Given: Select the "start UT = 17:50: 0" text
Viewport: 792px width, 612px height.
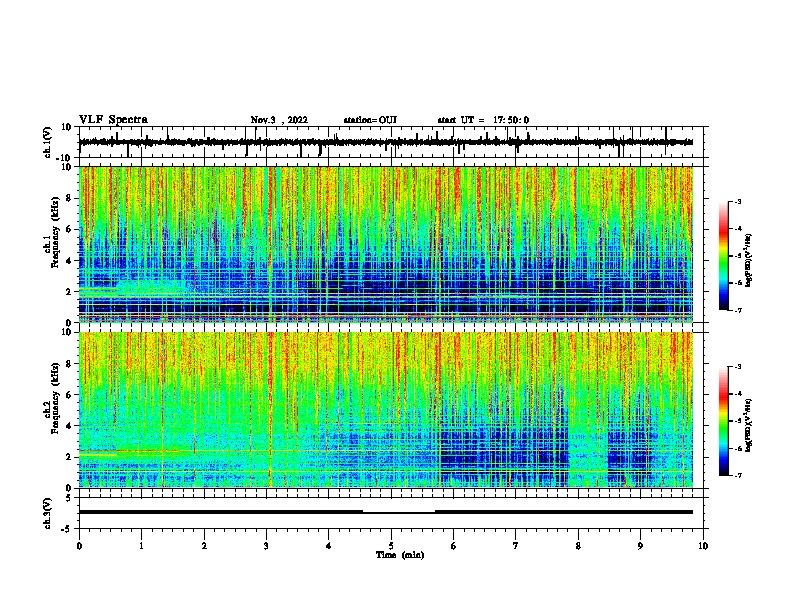Looking at the screenshot, I should point(483,120).
